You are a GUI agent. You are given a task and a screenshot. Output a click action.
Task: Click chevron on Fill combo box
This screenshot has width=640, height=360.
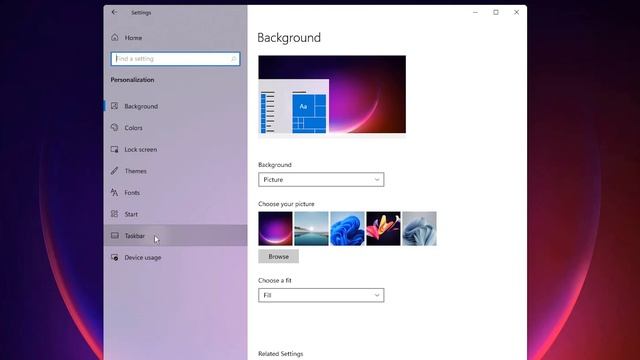[x=376, y=295]
